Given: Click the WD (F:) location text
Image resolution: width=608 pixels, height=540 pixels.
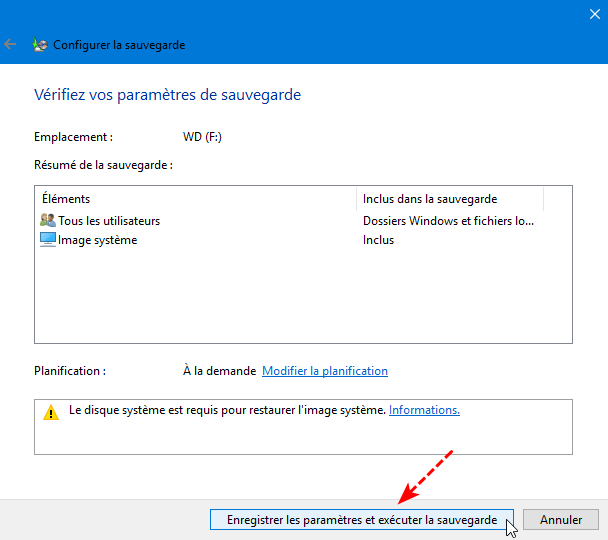Looking at the screenshot, I should [x=202, y=137].
